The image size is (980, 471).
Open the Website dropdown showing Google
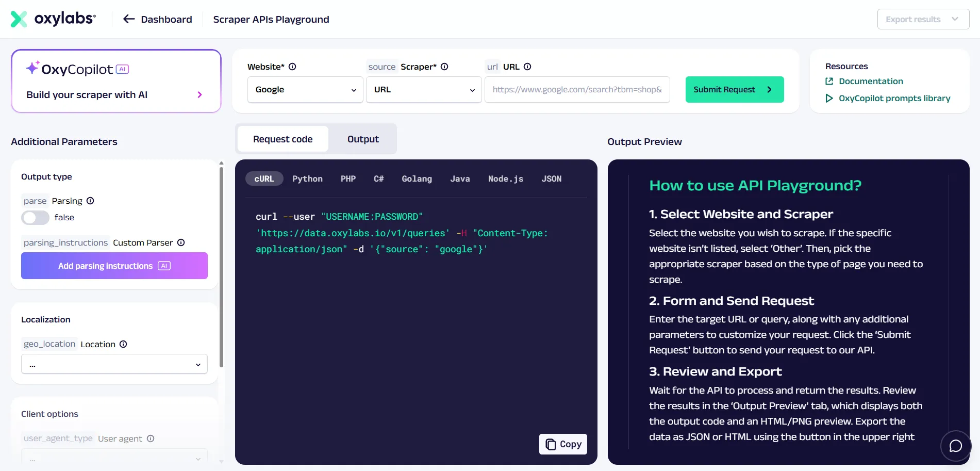point(305,89)
